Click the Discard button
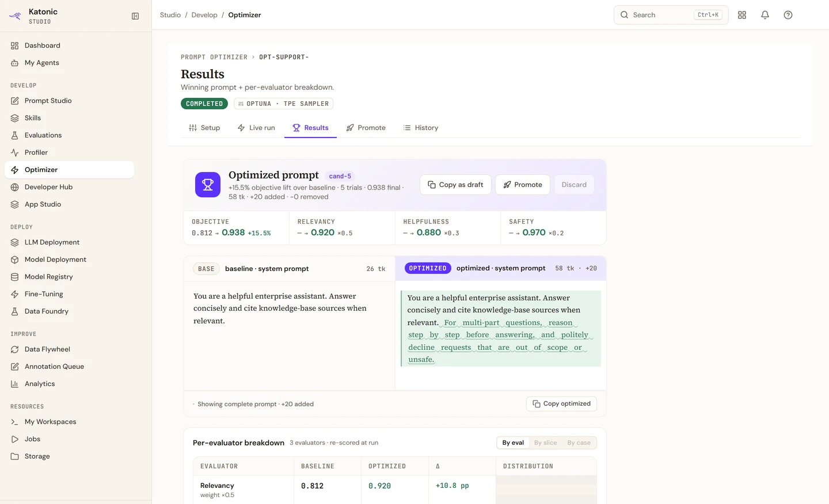This screenshot has width=829, height=504. click(574, 185)
